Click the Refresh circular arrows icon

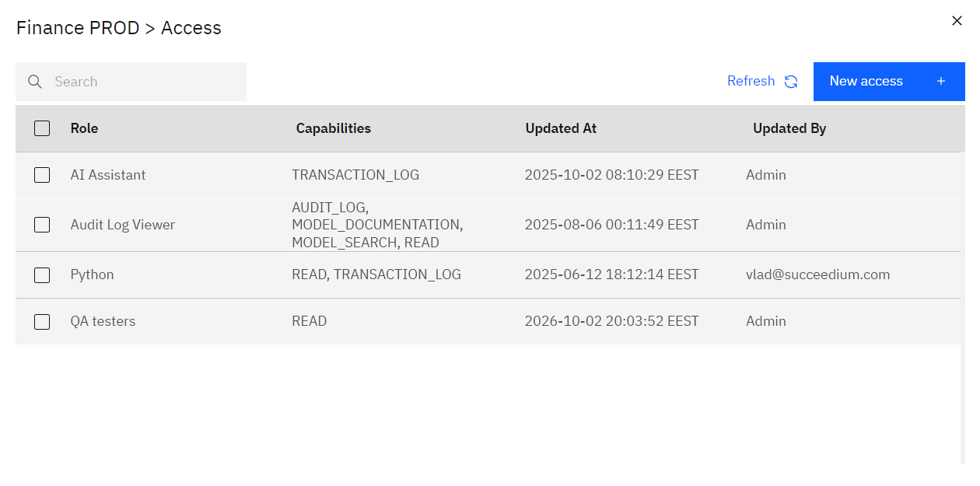791,82
